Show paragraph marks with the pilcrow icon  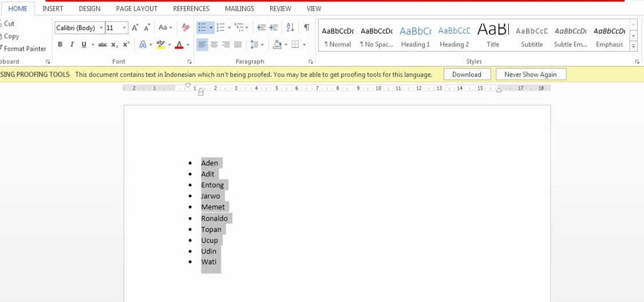(307, 27)
